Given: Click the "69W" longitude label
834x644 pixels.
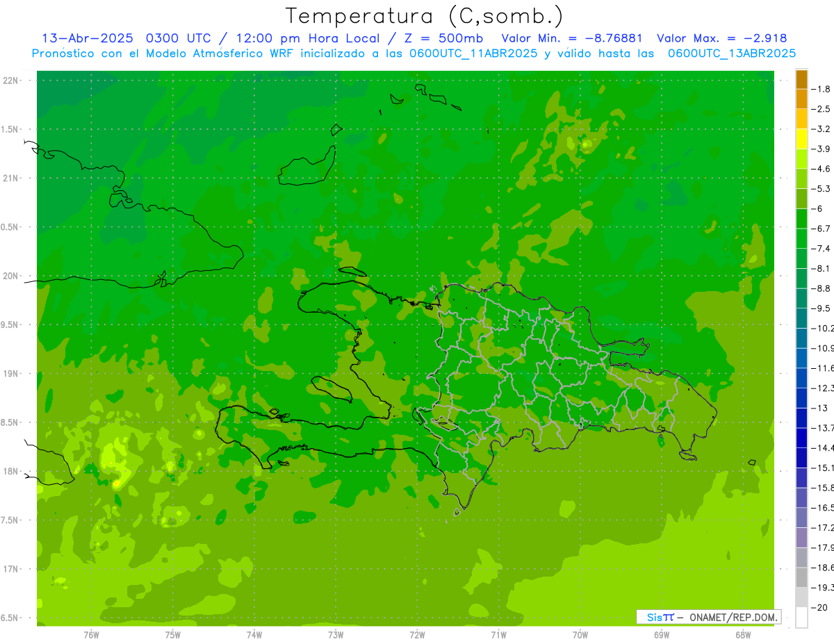Looking at the screenshot, I should tap(661, 635).
